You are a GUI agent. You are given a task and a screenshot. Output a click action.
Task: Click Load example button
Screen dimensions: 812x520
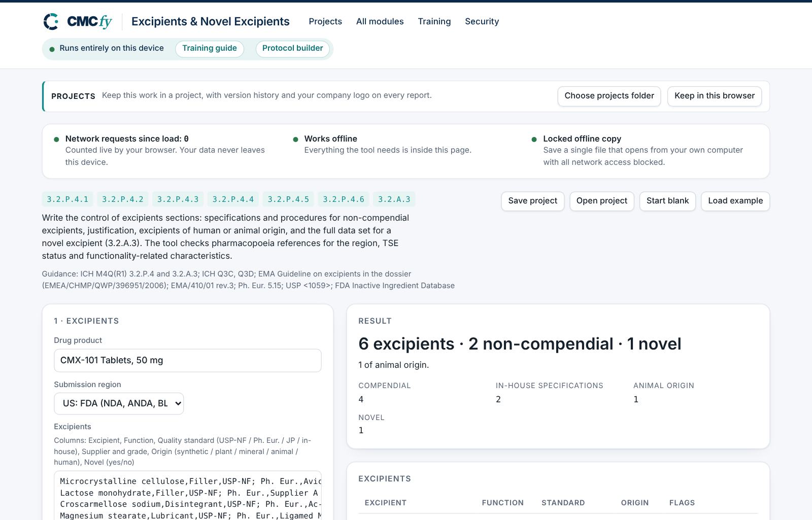(735, 201)
